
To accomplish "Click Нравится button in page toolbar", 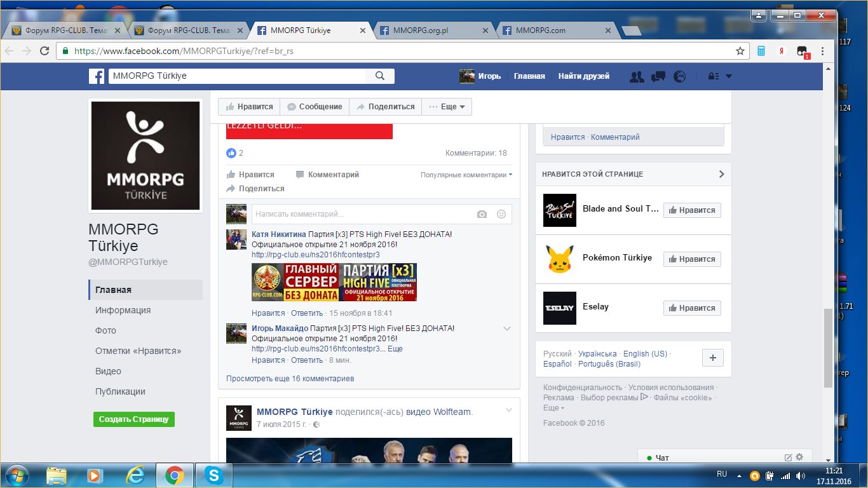I will click(x=249, y=107).
